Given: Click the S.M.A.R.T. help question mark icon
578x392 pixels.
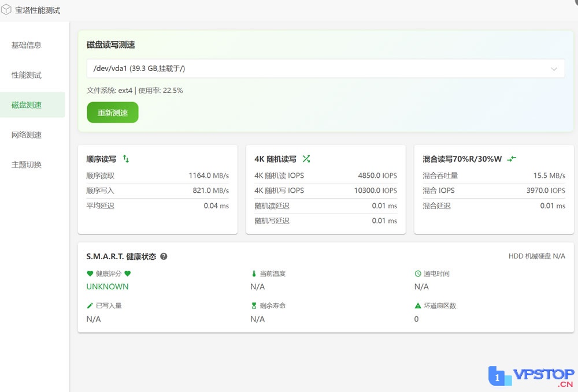Looking at the screenshot, I should pyautogui.click(x=164, y=256).
